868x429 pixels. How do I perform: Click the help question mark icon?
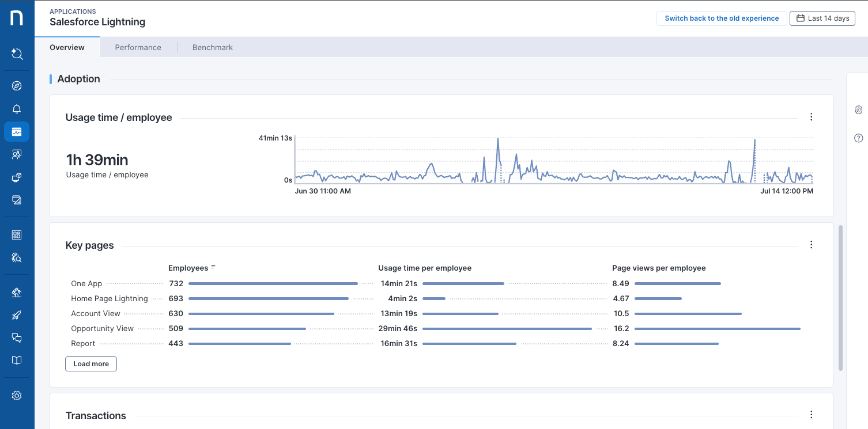point(858,138)
